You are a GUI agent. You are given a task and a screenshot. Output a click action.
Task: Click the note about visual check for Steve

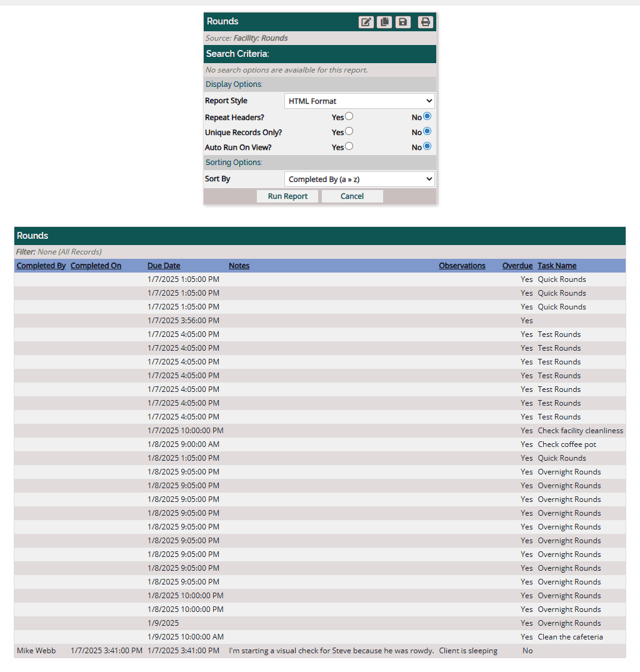(x=332, y=651)
